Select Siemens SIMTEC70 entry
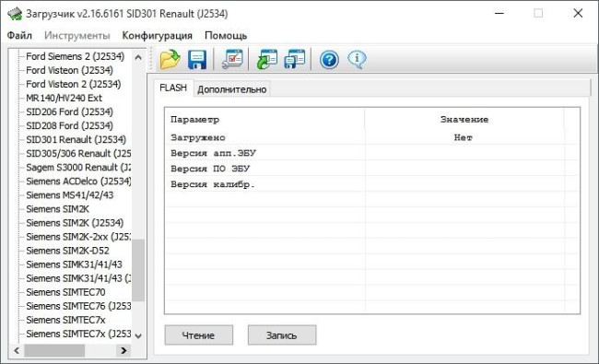599x364 pixels. pos(65,292)
